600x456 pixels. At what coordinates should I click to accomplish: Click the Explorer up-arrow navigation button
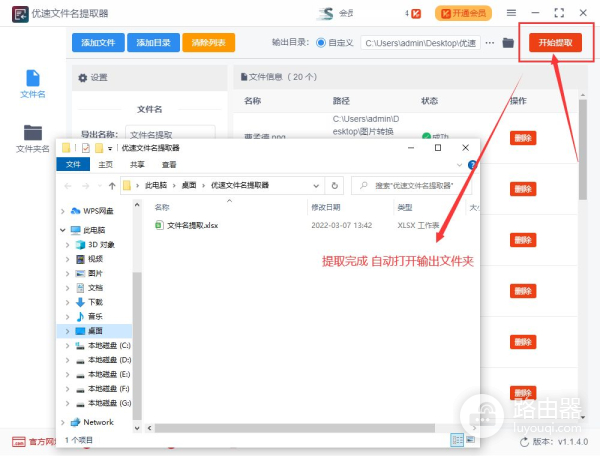click(112, 186)
